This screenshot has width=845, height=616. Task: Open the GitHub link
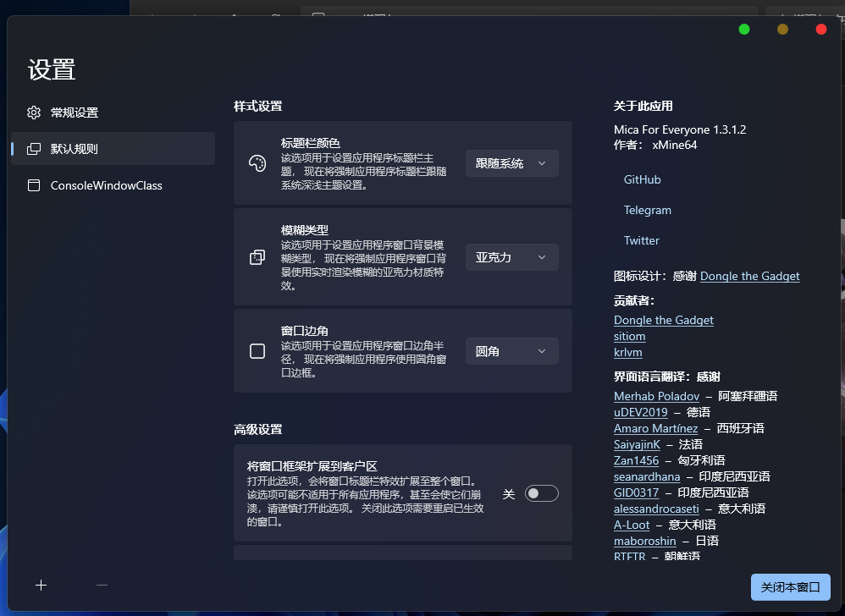pos(642,179)
